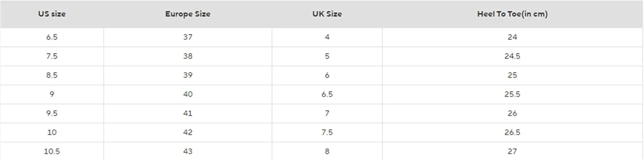This screenshot has width=644, height=160.
Task: Click Europe size 37 cell
Action: point(188,37)
